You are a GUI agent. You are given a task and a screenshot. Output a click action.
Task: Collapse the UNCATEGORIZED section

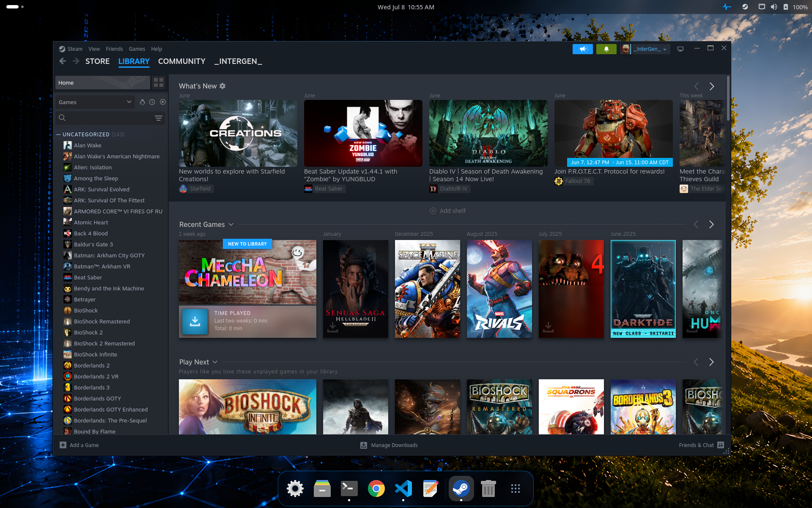[58, 135]
